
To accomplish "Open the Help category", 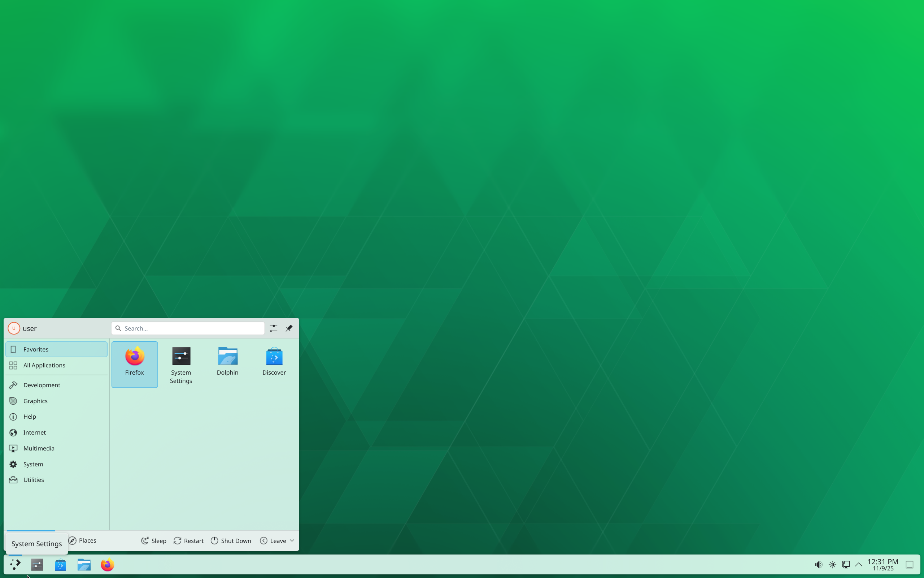I will coord(57,417).
